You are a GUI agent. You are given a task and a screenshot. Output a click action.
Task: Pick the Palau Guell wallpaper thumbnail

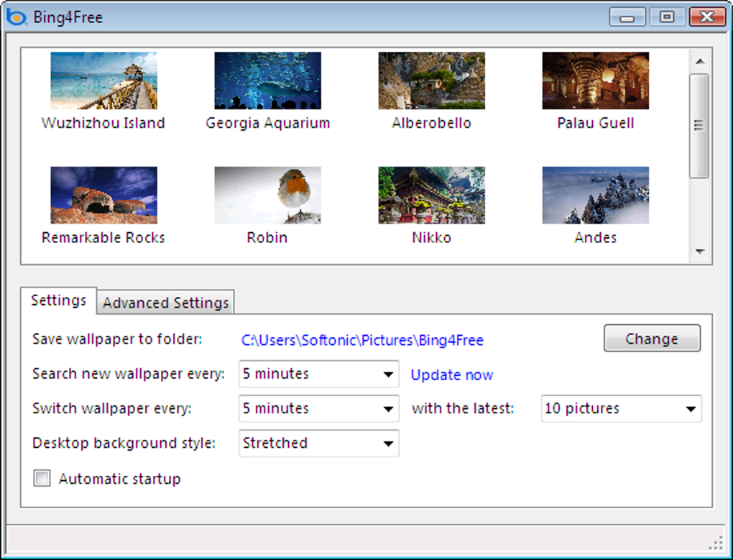pos(596,81)
